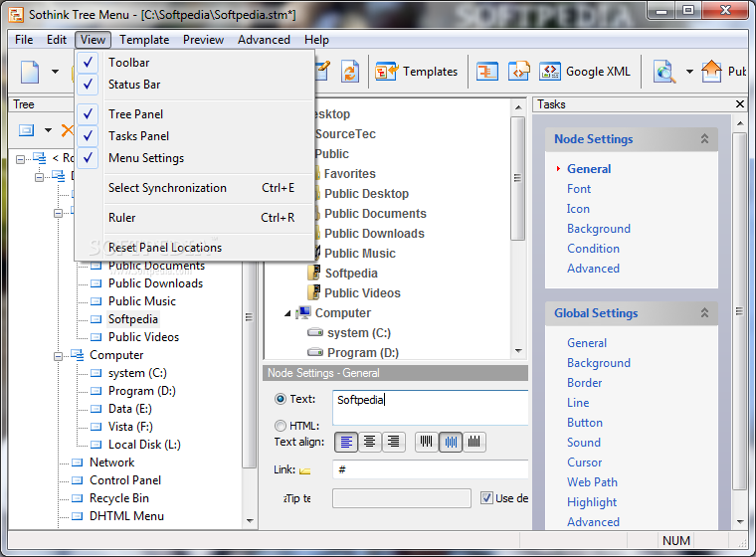Screen dimensions: 756x557
Task: Open Highlight under Global Settings
Action: point(592,502)
